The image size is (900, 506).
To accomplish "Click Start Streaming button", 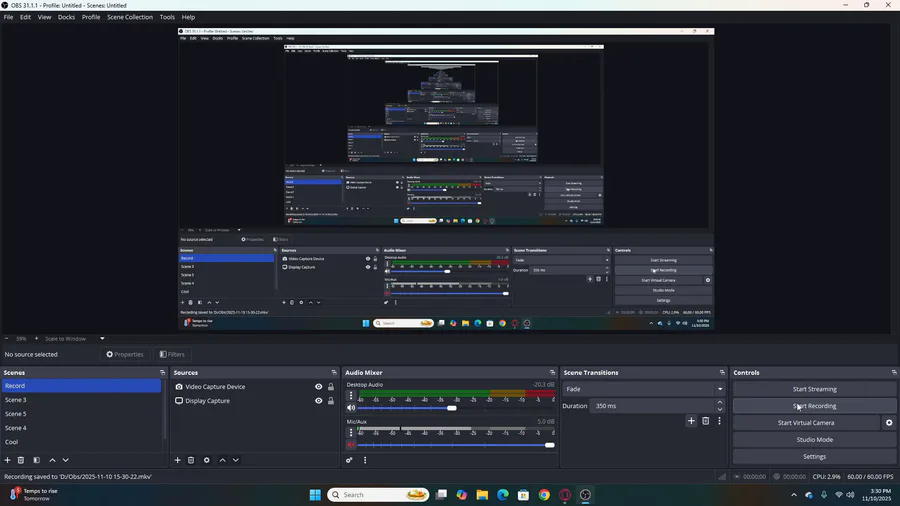I will pyautogui.click(x=814, y=389).
